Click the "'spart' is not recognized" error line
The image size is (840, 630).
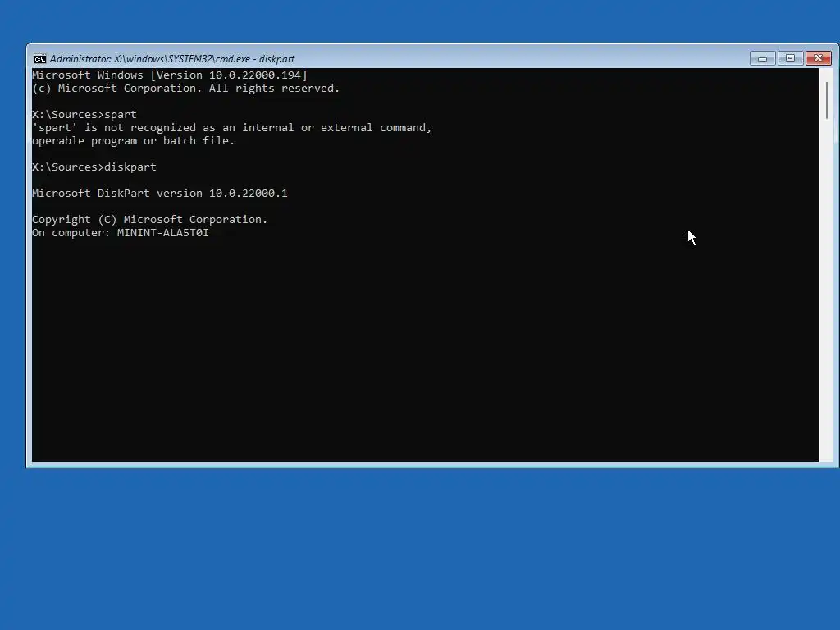click(x=232, y=127)
